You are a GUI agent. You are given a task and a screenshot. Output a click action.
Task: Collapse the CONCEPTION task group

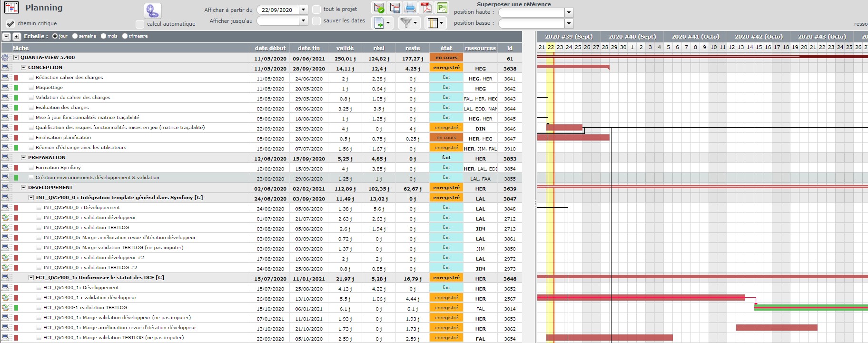pos(24,68)
